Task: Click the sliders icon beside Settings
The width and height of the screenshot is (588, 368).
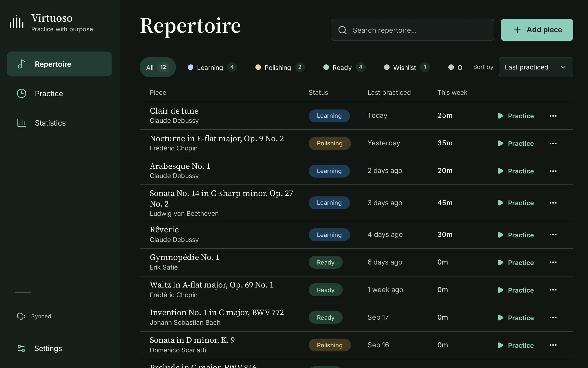Action: click(21, 348)
